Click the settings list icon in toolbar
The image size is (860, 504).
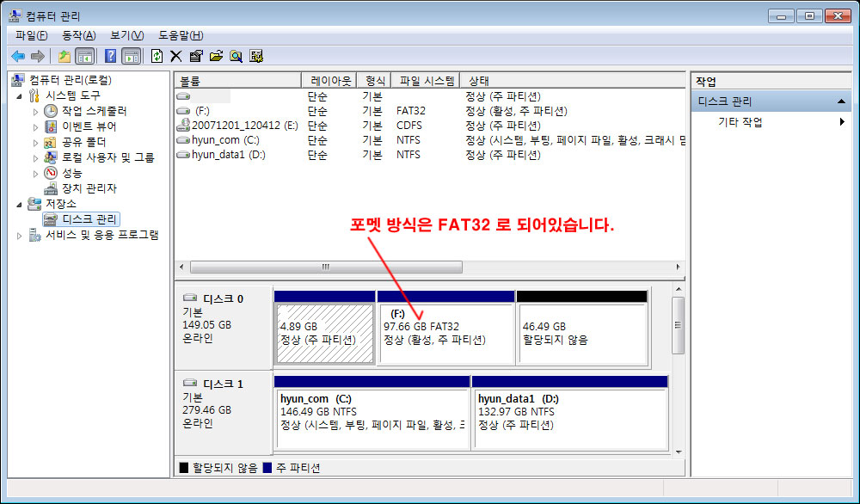256,56
